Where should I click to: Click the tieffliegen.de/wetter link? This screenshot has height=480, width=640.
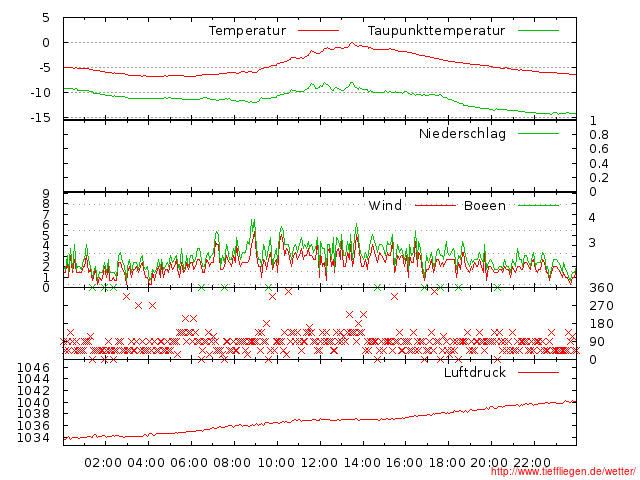(x=563, y=472)
